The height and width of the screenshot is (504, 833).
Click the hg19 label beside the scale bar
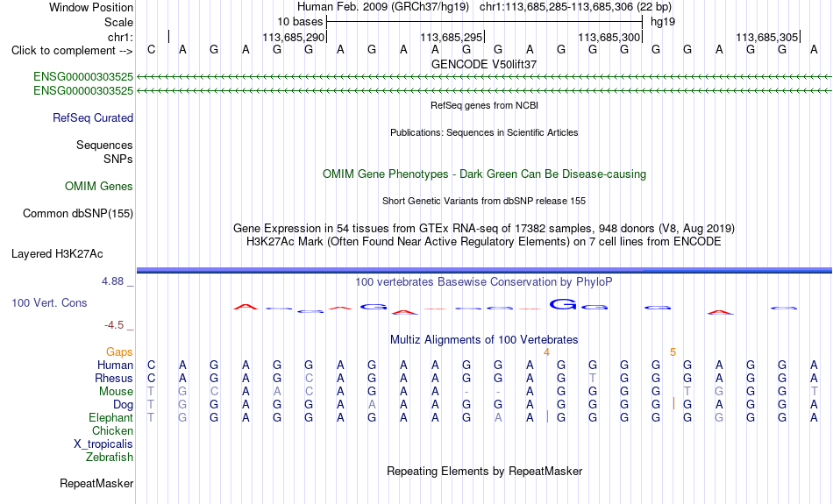tap(663, 22)
